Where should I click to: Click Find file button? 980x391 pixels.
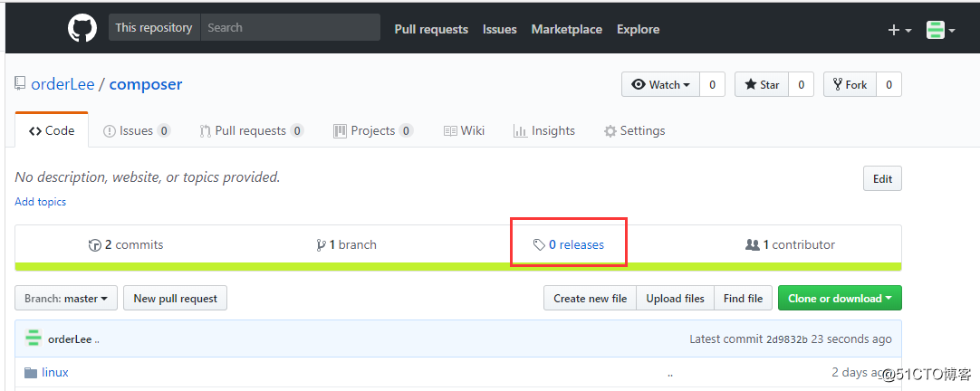pyautogui.click(x=743, y=298)
